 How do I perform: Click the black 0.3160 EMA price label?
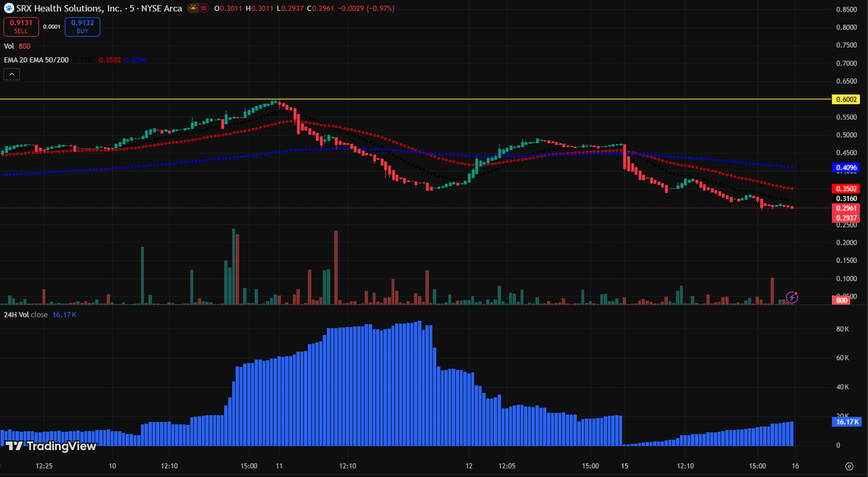[846, 198]
